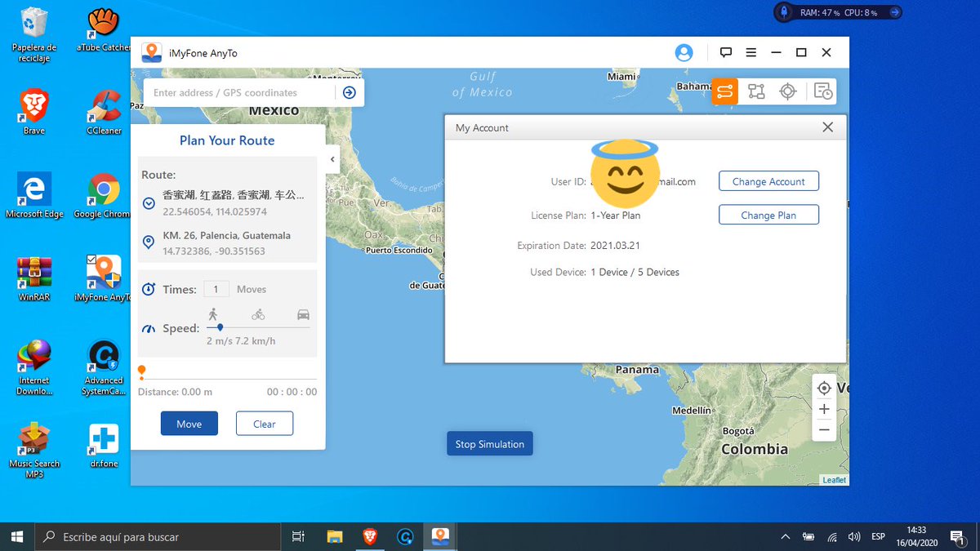Zoom in on the map
Screen dimensions: 980x551
click(x=824, y=409)
